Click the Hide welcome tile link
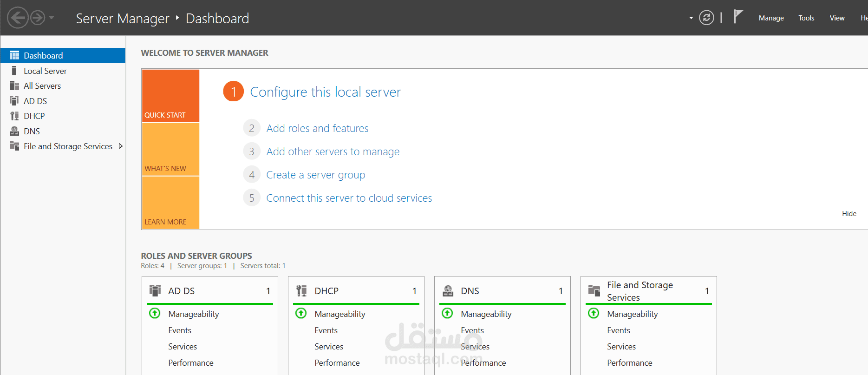Screen dimensions: 868x375 [x=849, y=214]
